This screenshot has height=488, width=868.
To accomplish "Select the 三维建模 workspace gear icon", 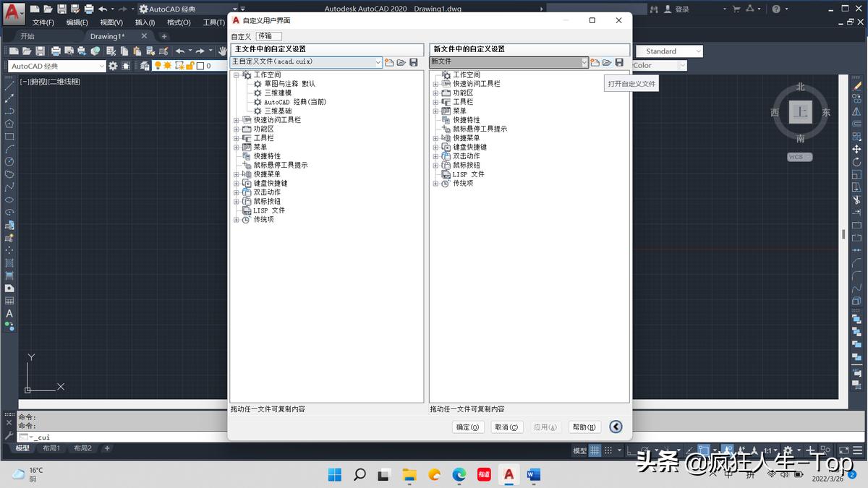I will coord(257,93).
